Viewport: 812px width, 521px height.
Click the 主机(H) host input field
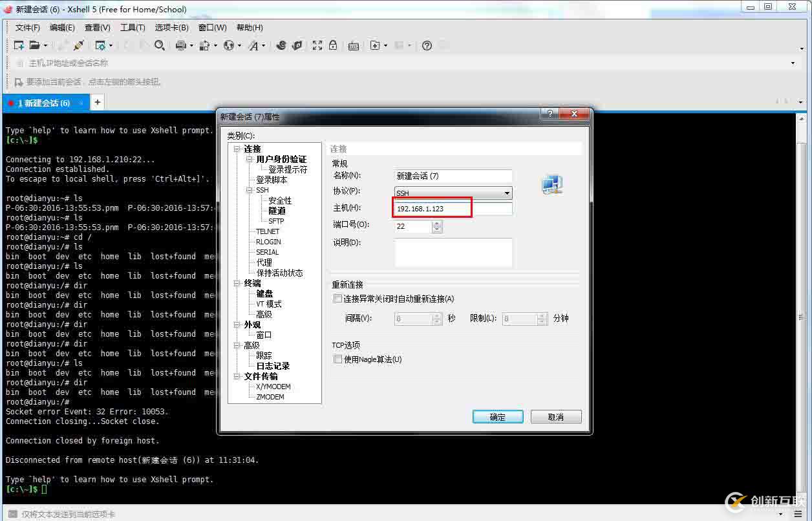[453, 208]
